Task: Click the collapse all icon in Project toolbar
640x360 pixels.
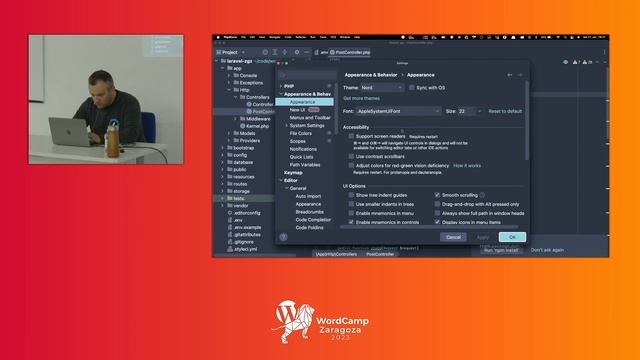Action: (x=285, y=52)
